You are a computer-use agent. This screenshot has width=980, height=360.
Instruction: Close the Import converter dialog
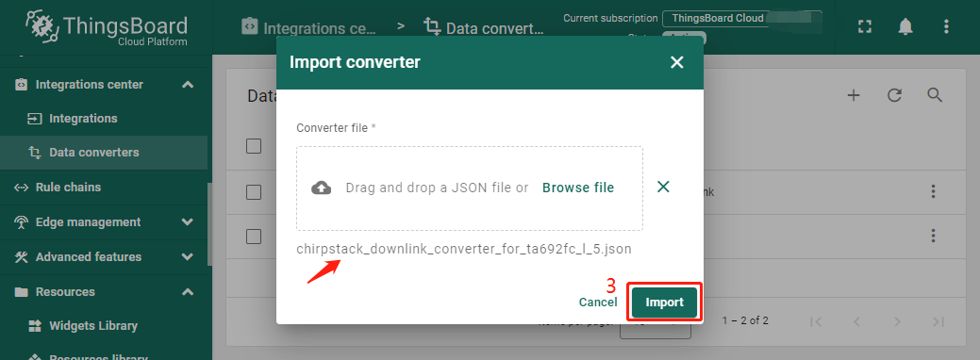coord(677,62)
